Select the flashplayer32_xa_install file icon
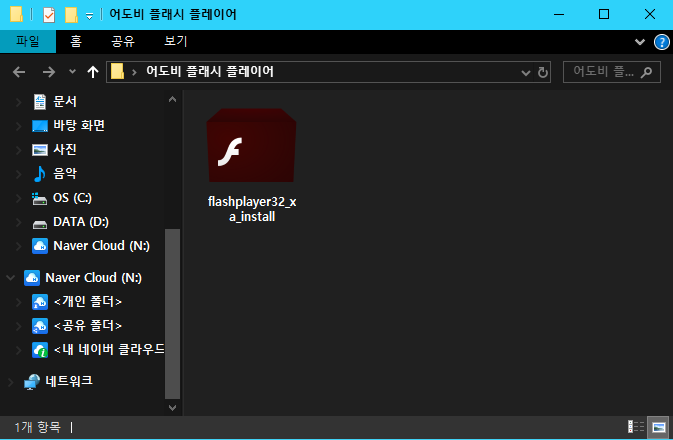The height and width of the screenshot is (440, 673). (252, 145)
